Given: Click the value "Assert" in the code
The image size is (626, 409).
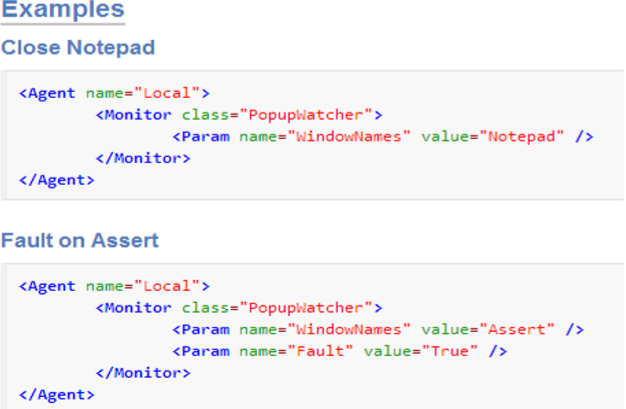Looking at the screenshot, I should pos(517,330).
